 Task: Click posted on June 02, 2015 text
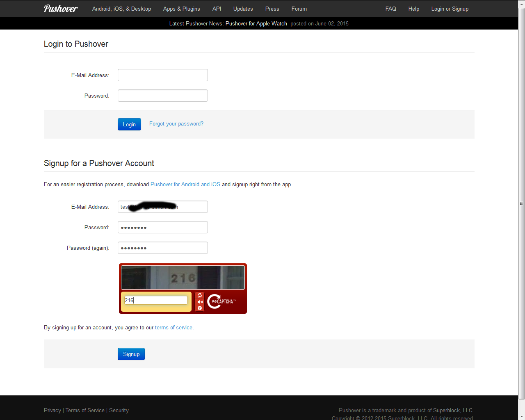coord(320,23)
